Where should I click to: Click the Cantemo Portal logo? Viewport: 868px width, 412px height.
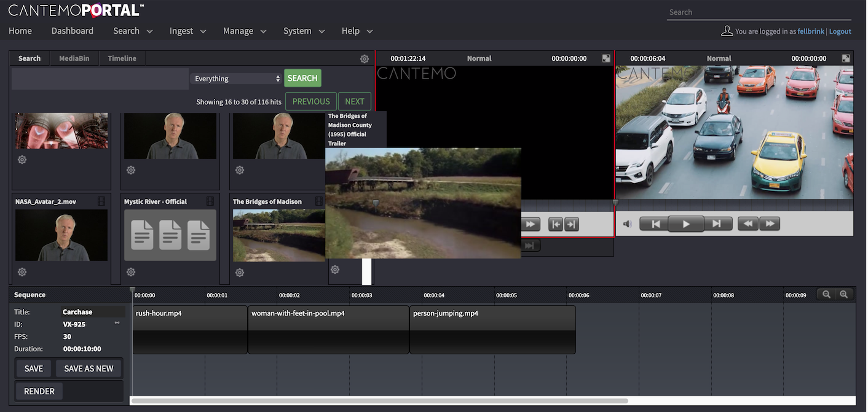76,10
